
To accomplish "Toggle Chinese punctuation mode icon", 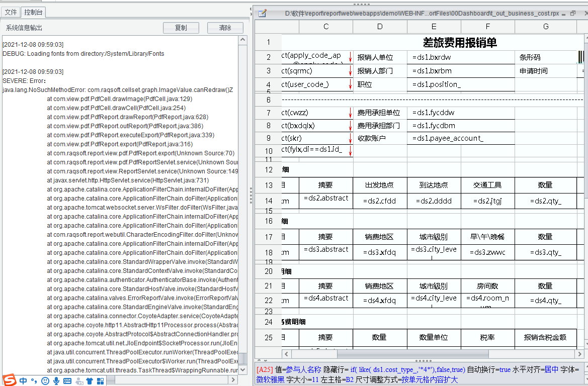I will 34,381.
